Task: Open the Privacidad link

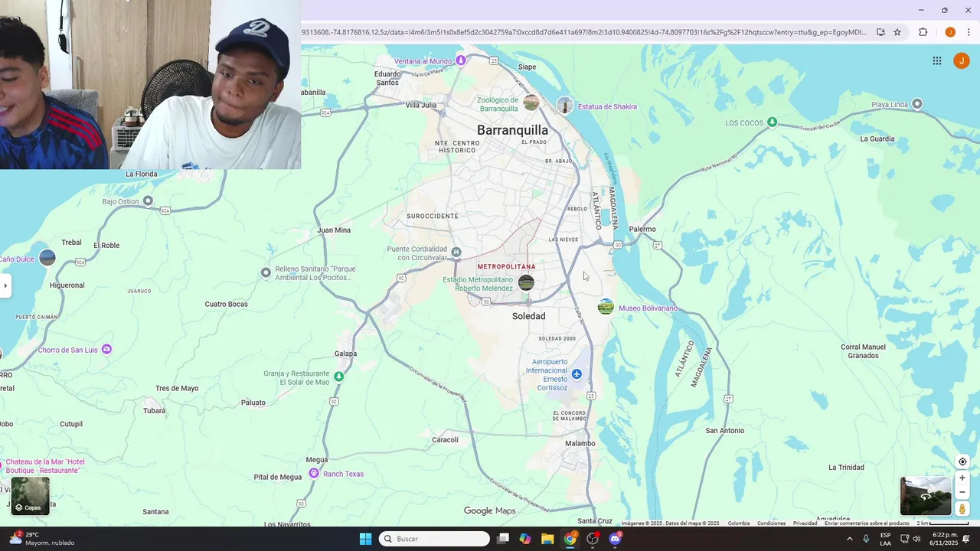Action: pos(805,523)
